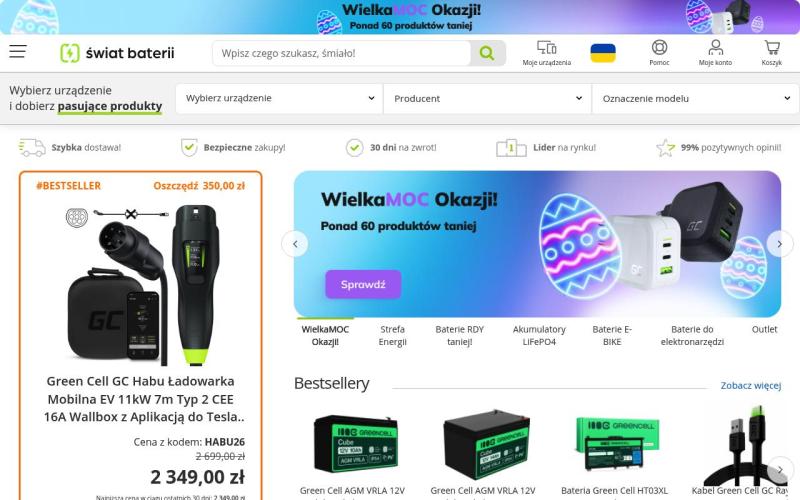Select the Akumulatory LiFePO4 banner tab
The height and width of the screenshot is (500, 800).
point(539,335)
